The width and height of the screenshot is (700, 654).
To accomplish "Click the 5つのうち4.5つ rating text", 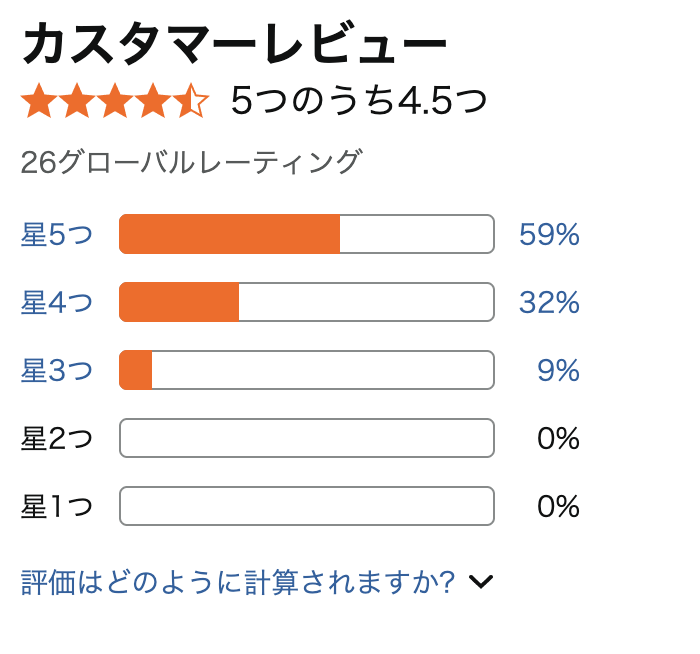I will pyautogui.click(x=359, y=101).
